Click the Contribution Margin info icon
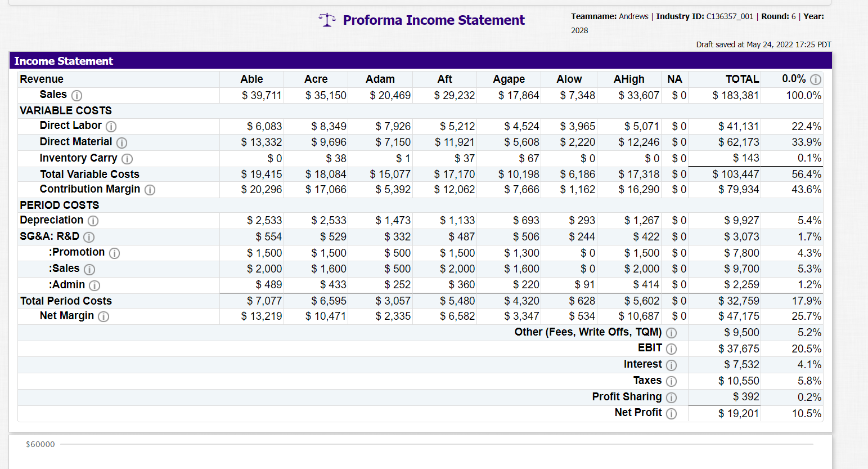The image size is (868, 469). [x=150, y=190]
